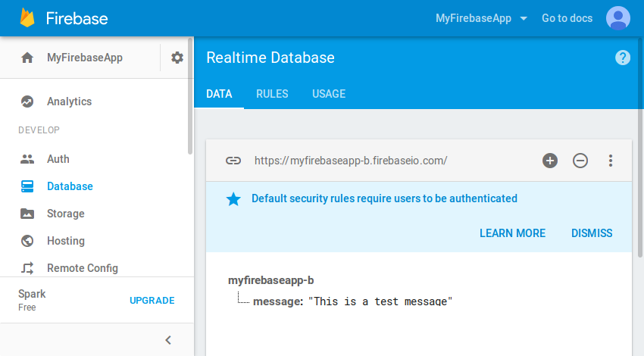The image size is (644, 356).
Task: Dismiss the security rules notice
Action: coord(592,233)
